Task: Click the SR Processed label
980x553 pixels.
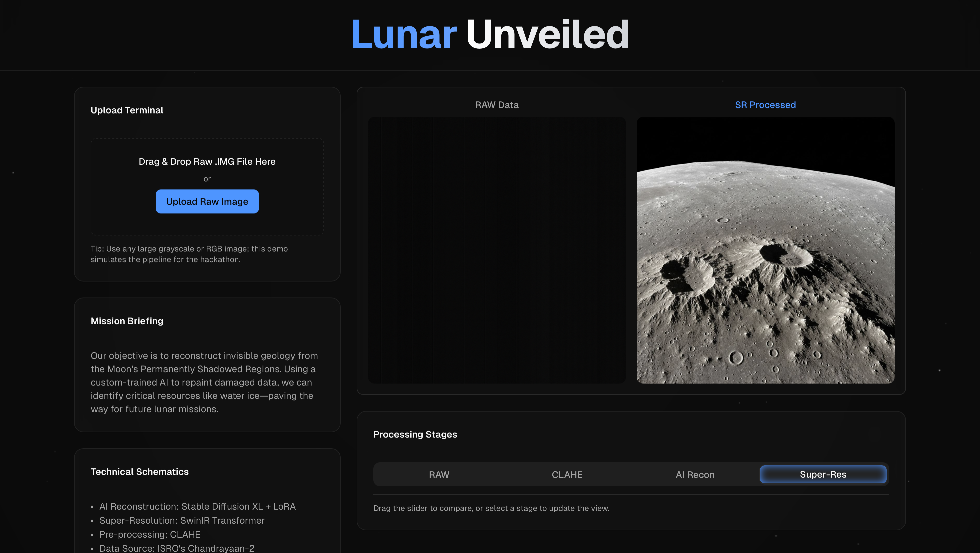Action: (x=765, y=105)
